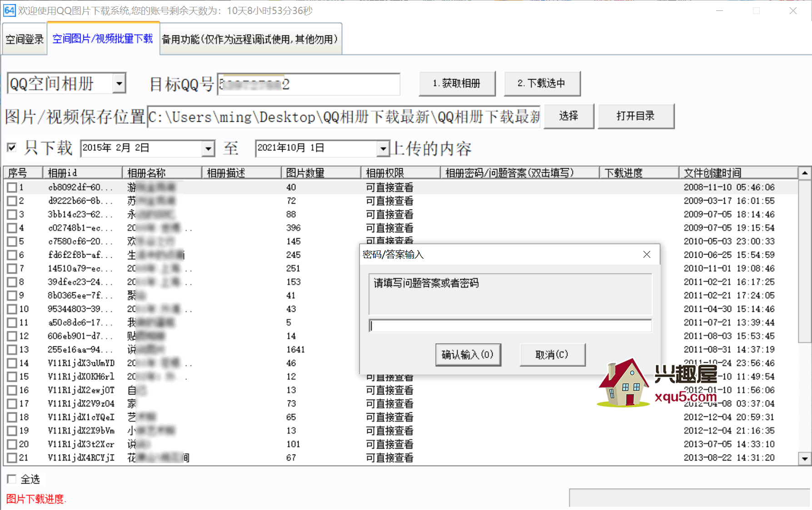Click row 20 permission 可直接查看
The width and height of the screenshot is (812, 510).
point(390,444)
